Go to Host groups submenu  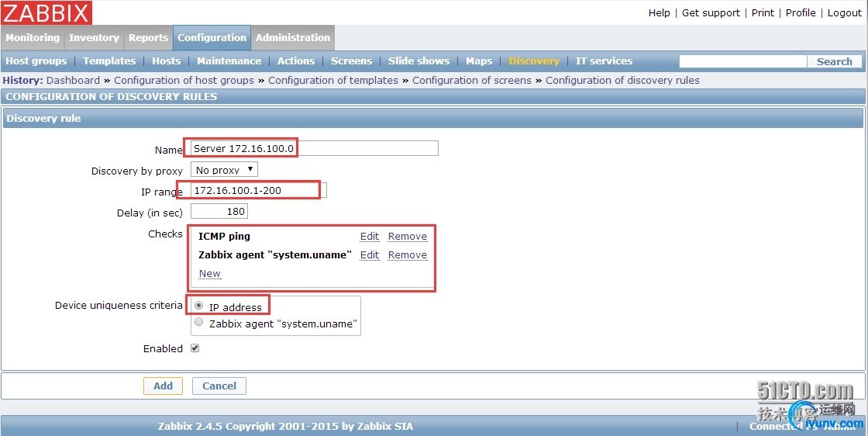(x=36, y=61)
